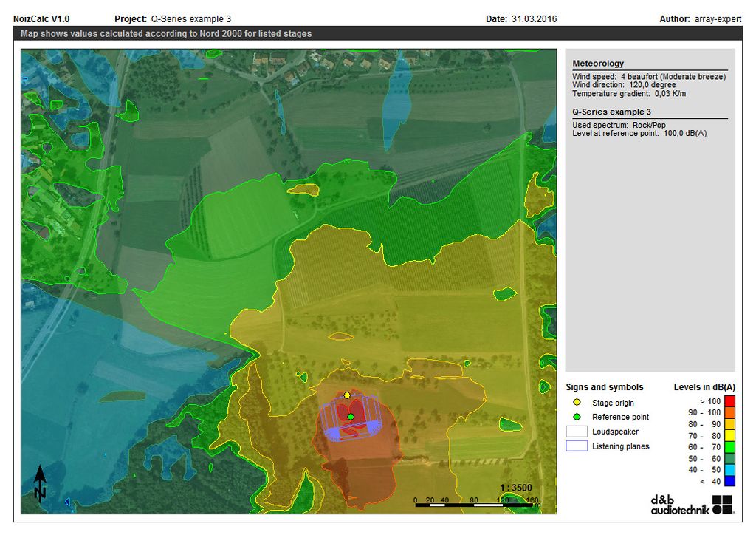Click the Loudspeaker legend box symbol

tap(576, 432)
